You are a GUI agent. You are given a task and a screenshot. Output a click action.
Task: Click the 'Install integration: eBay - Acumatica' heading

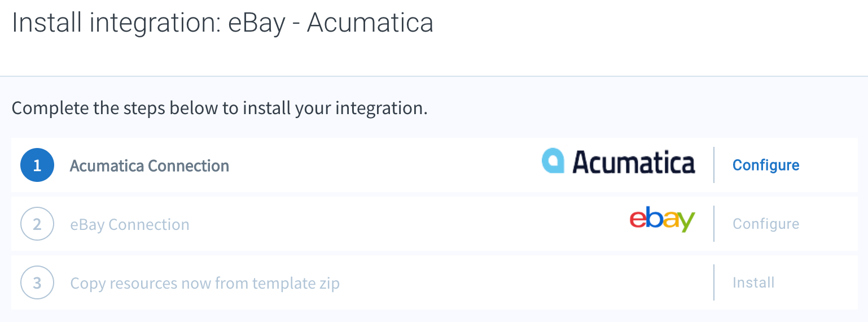[x=222, y=24]
